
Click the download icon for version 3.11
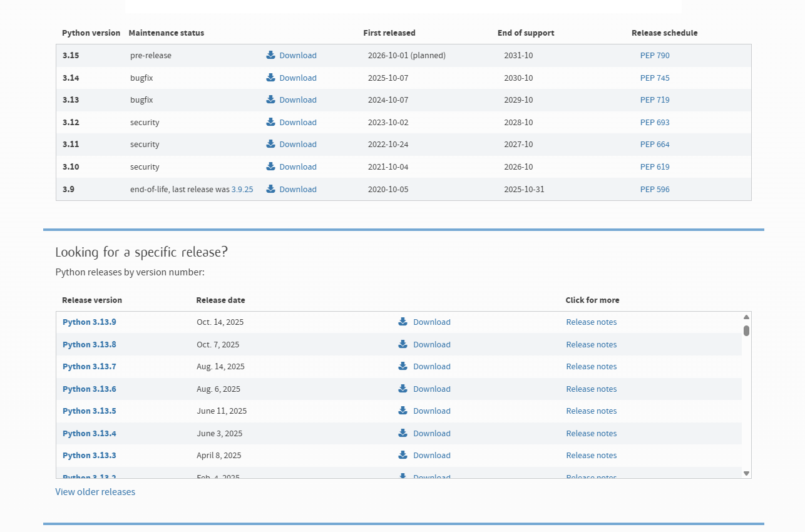click(270, 144)
